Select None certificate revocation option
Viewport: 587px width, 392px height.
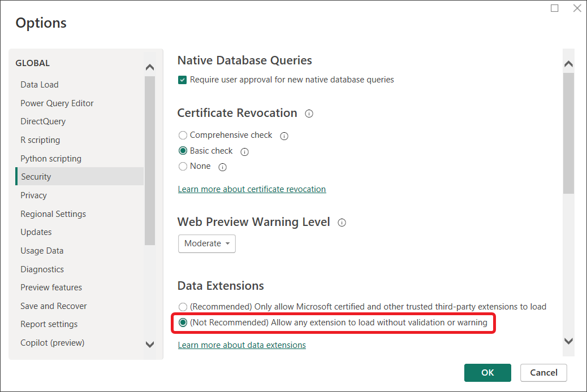pos(183,167)
